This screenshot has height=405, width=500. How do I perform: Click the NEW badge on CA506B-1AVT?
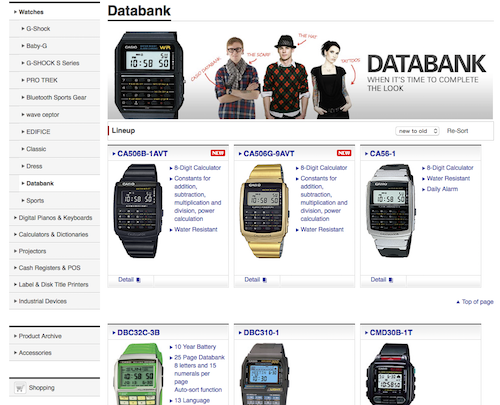click(218, 153)
